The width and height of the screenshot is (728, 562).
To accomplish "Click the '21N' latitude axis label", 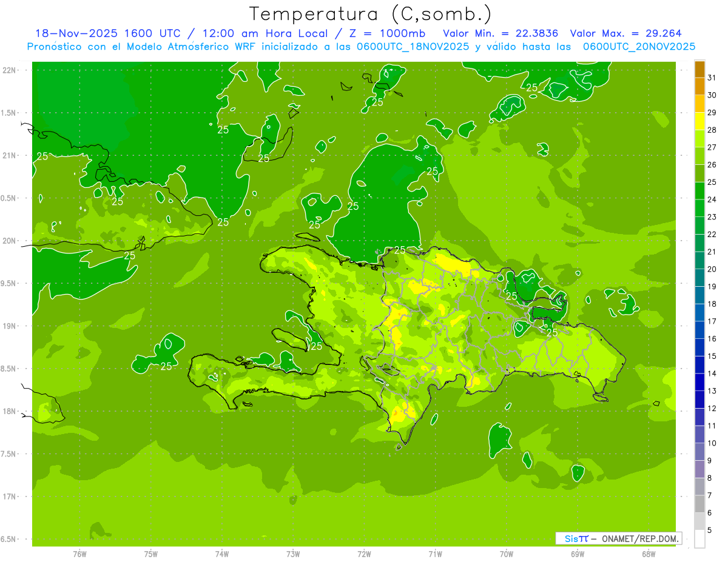I will point(9,155).
